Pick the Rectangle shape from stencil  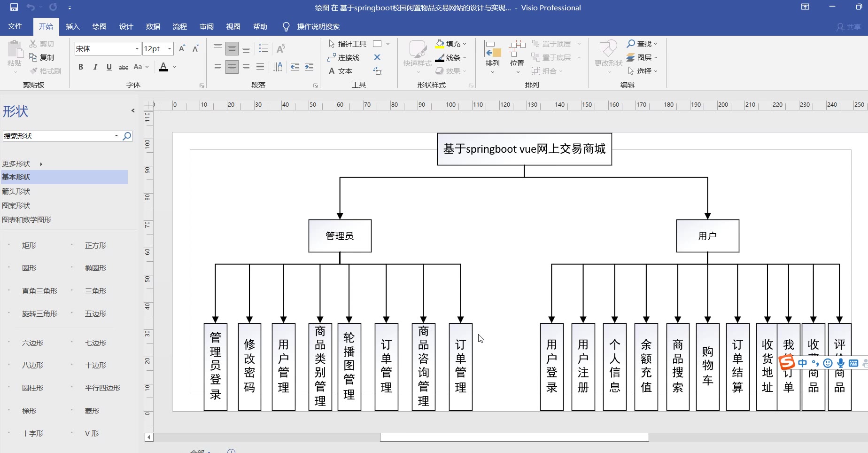point(29,245)
